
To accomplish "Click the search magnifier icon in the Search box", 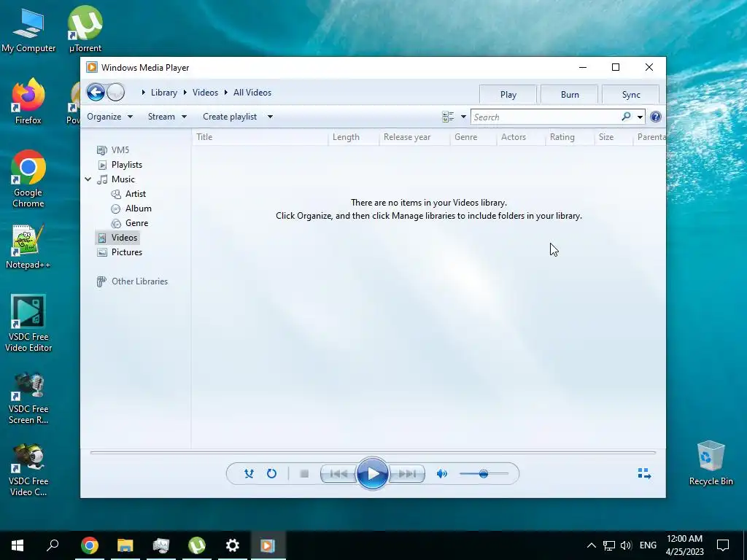I will coord(626,117).
